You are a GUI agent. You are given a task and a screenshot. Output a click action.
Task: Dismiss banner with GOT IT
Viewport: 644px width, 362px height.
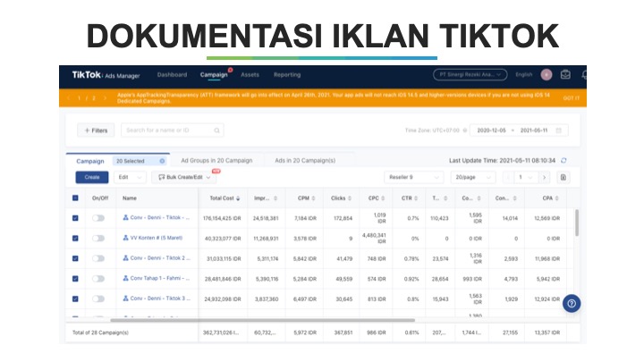click(x=572, y=98)
